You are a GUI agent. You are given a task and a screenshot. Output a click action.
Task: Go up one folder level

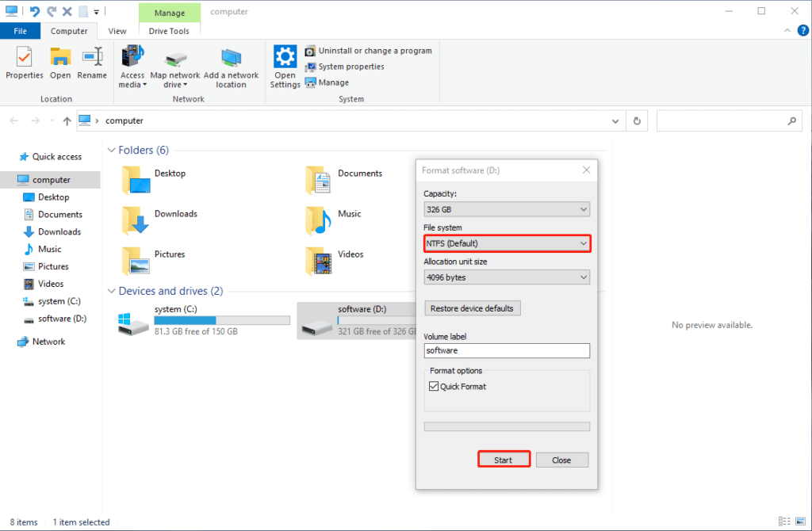pyautogui.click(x=67, y=121)
